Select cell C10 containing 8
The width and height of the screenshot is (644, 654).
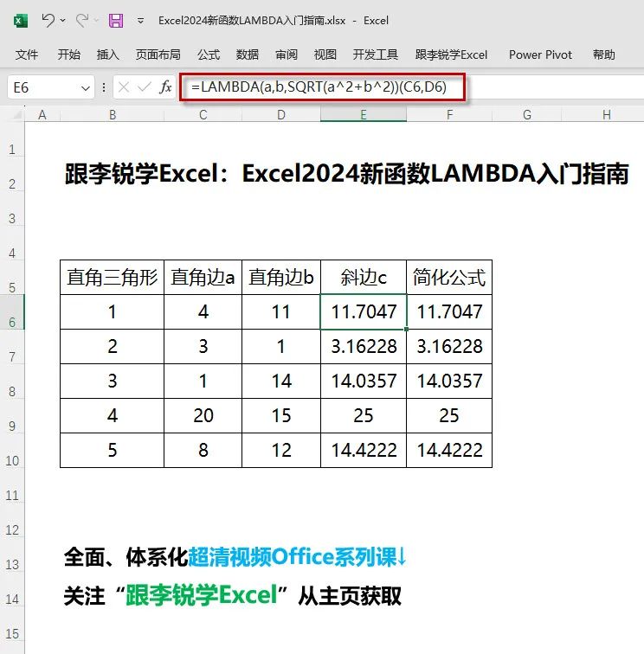click(x=203, y=451)
